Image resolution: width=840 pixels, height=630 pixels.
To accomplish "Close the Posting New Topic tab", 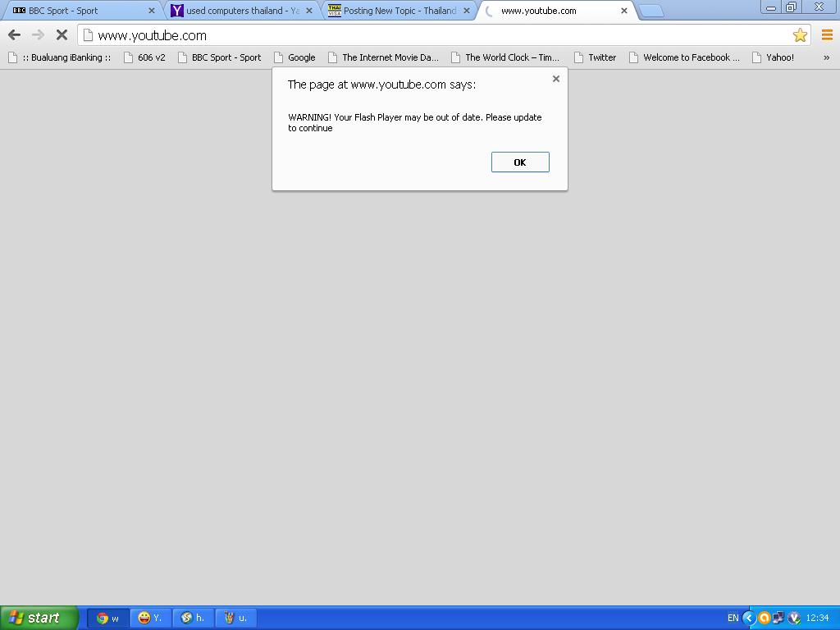I will point(467,11).
